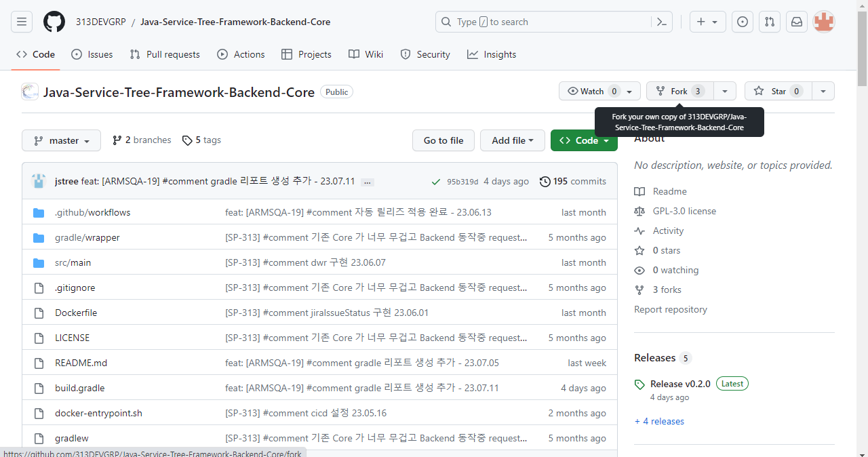
Task: Open the README.md file
Action: click(81, 363)
